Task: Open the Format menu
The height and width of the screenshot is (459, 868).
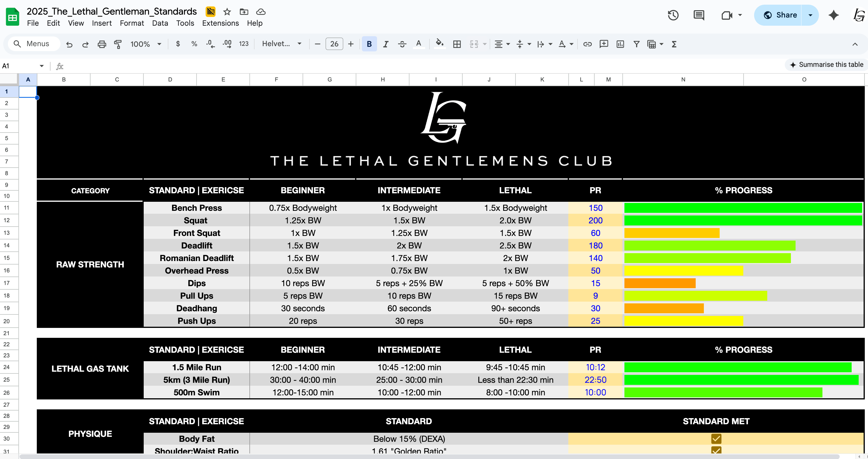Action: pyautogui.click(x=132, y=23)
